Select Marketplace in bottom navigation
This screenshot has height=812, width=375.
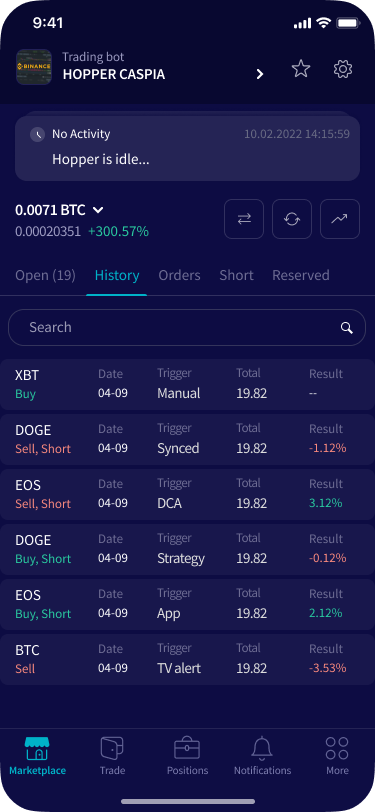[x=37, y=756]
